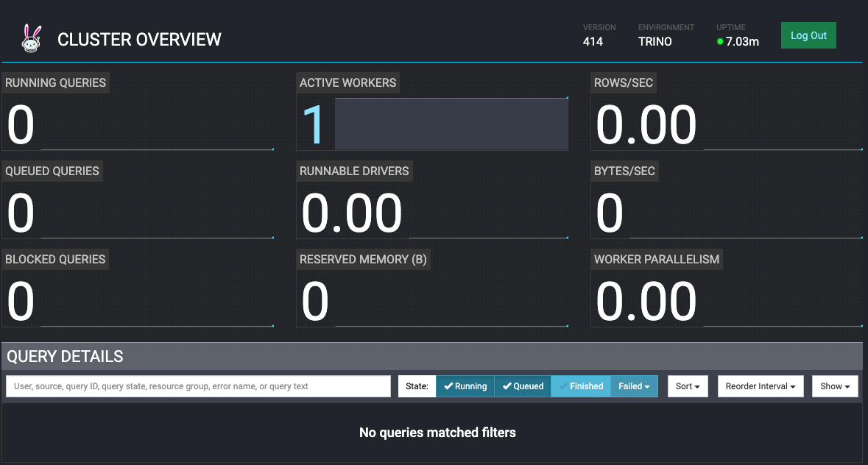
Task: Click the QUEUED QUERIES label
Action: pos(52,171)
